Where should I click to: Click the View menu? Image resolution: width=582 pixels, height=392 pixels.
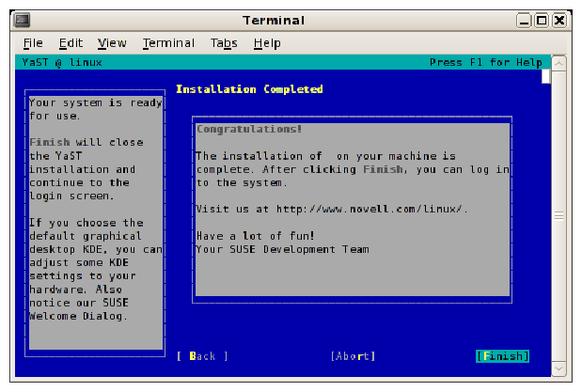tap(112, 43)
